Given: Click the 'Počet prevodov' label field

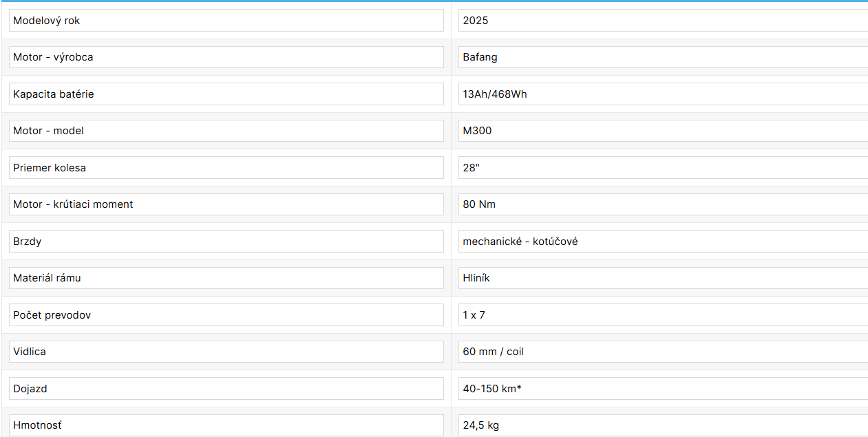Looking at the screenshot, I should pos(226,315).
